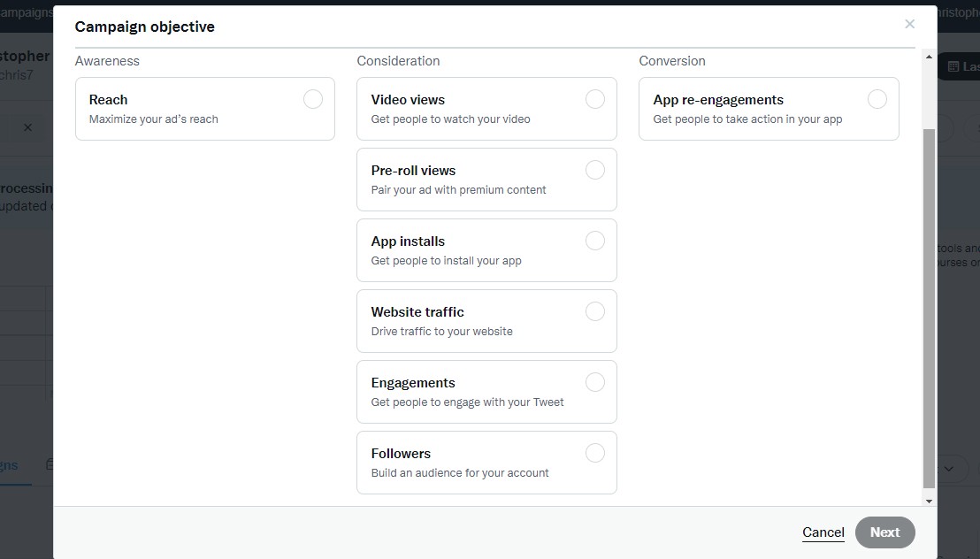The image size is (980, 559).
Task: Select the Pre-roll views radio option
Action: [x=595, y=170]
